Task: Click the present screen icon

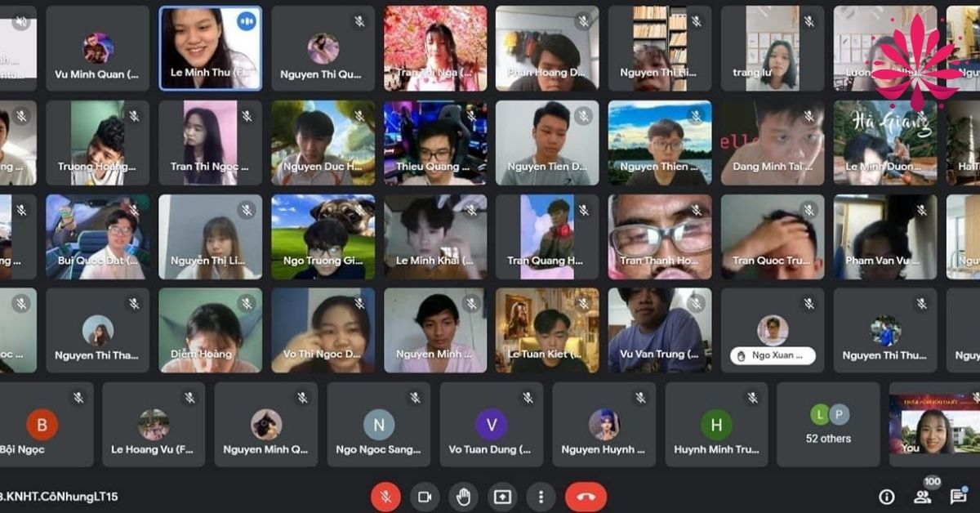Action: click(x=502, y=497)
